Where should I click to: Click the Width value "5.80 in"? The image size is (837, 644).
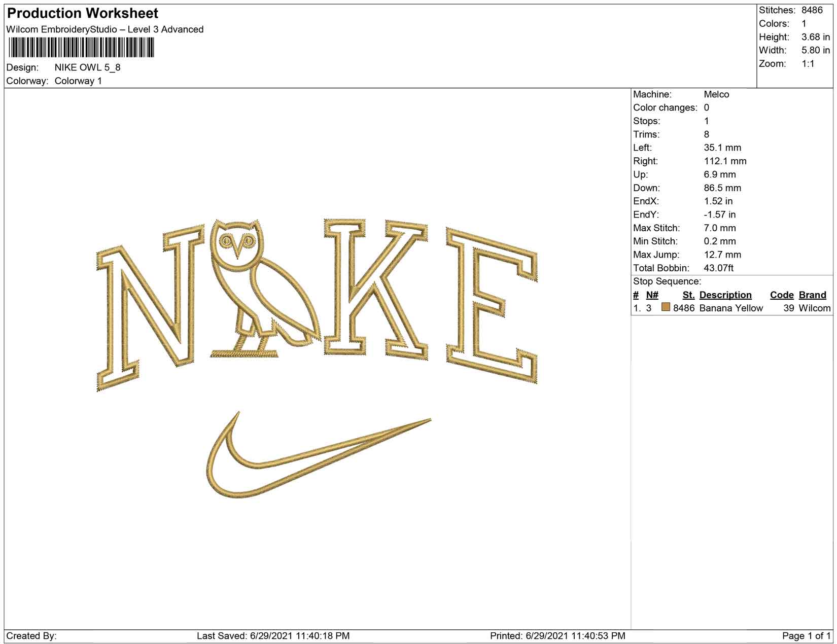coord(816,50)
